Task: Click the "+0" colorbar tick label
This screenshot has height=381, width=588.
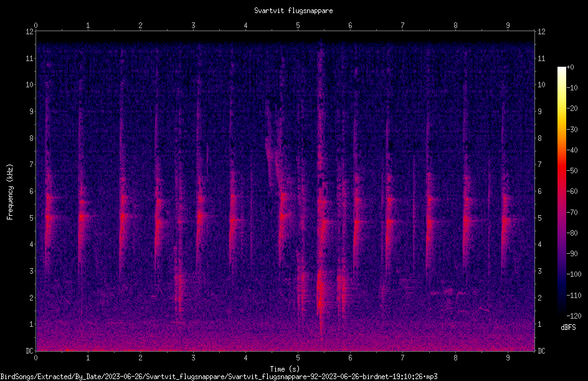Action: (571, 67)
